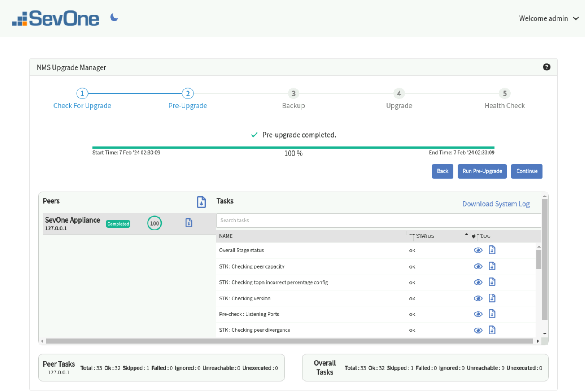Select step 4 Upgrade

pos(399,99)
